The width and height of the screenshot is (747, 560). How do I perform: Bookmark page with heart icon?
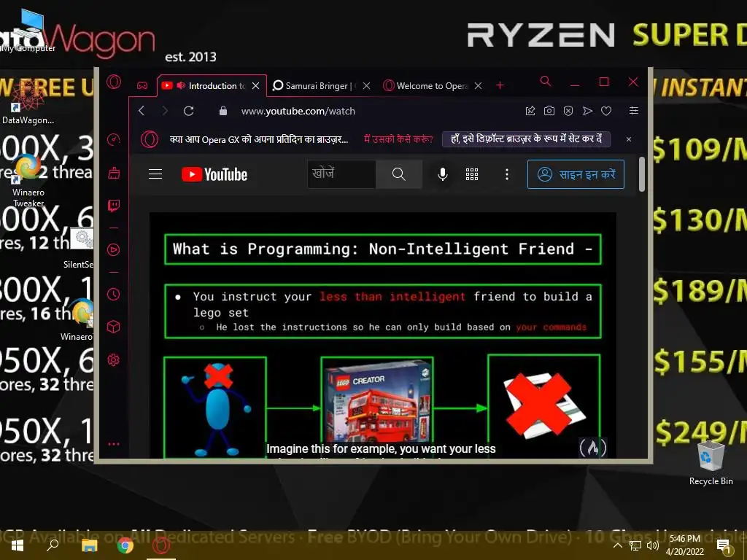pos(606,111)
